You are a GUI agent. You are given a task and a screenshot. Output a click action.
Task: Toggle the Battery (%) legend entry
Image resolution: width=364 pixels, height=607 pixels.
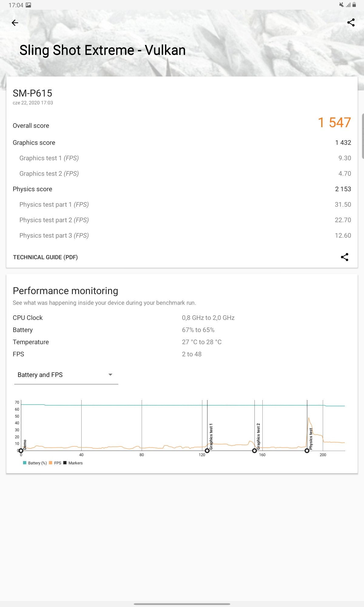click(x=35, y=463)
